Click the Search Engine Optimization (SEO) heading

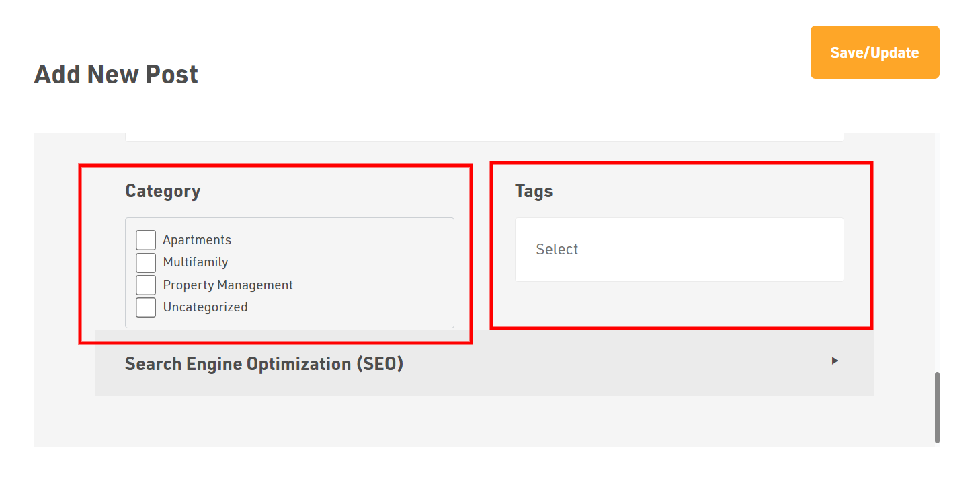coord(264,364)
